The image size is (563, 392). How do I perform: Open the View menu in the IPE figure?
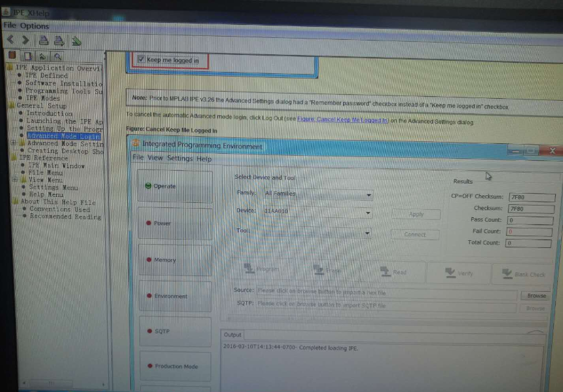pyautogui.click(x=155, y=158)
